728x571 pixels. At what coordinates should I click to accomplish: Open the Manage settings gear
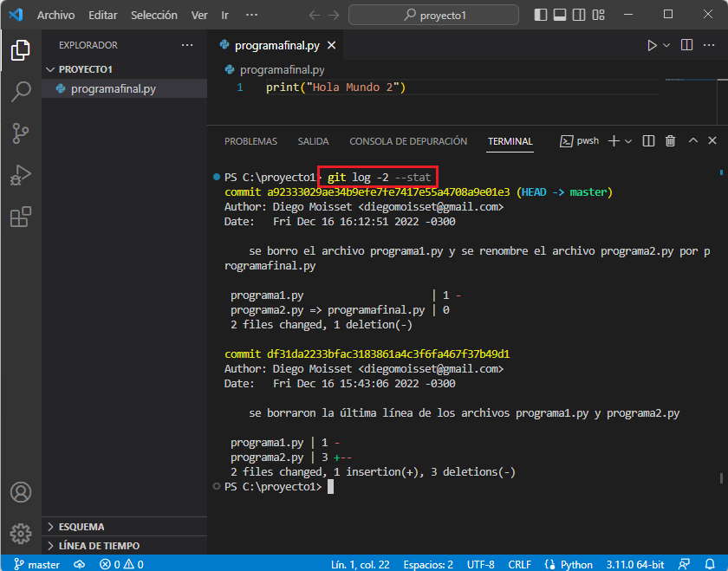21,534
